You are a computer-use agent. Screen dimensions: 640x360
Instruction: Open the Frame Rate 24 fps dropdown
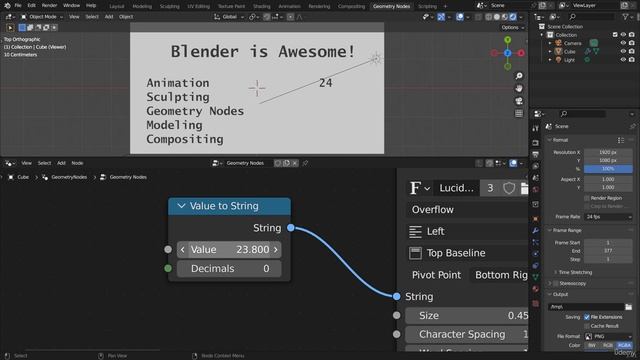click(608, 217)
